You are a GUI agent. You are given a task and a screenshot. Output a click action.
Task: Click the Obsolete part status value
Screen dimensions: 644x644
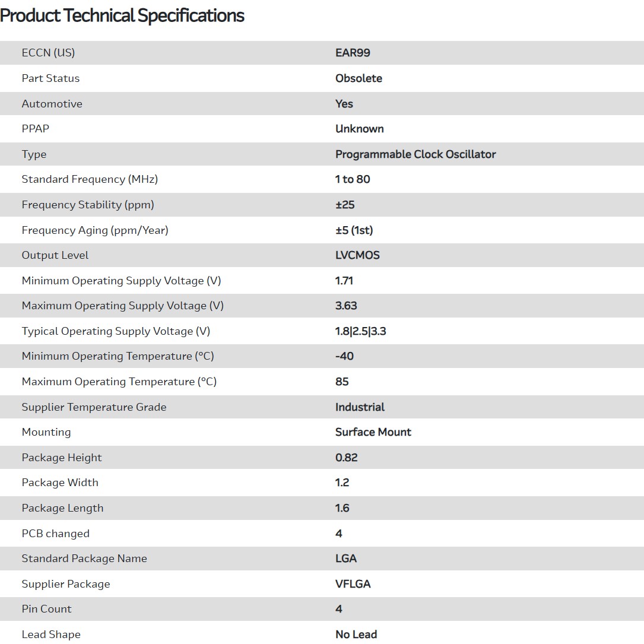click(359, 78)
